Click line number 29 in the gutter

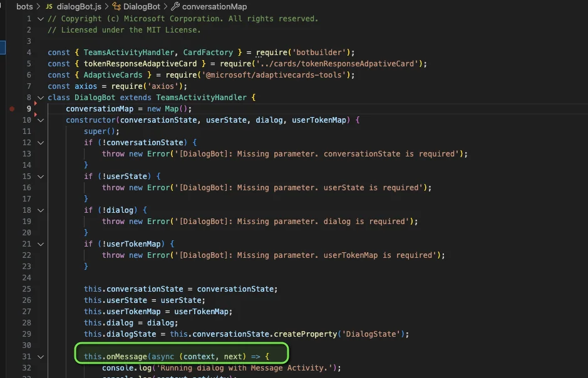[x=27, y=334]
